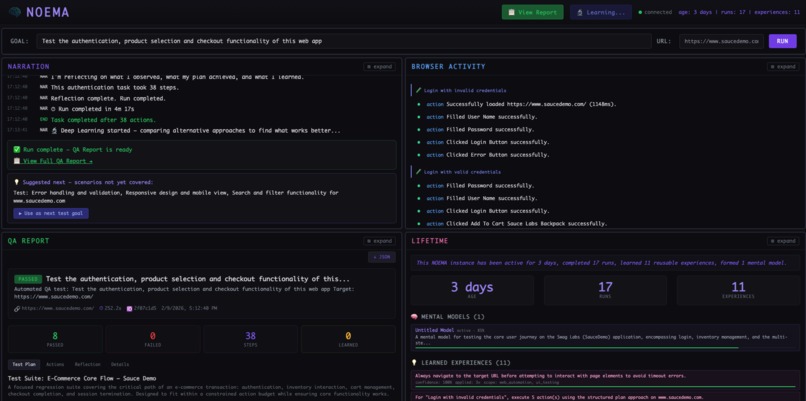Click the 0 FAILED stat card
The width and height of the screenshot is (806, 401).
(x=153, y=339)
